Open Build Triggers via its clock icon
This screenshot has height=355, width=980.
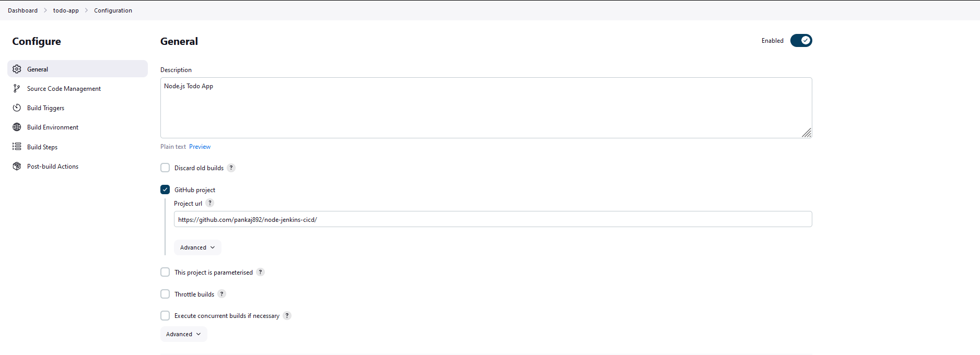[17, 108]
